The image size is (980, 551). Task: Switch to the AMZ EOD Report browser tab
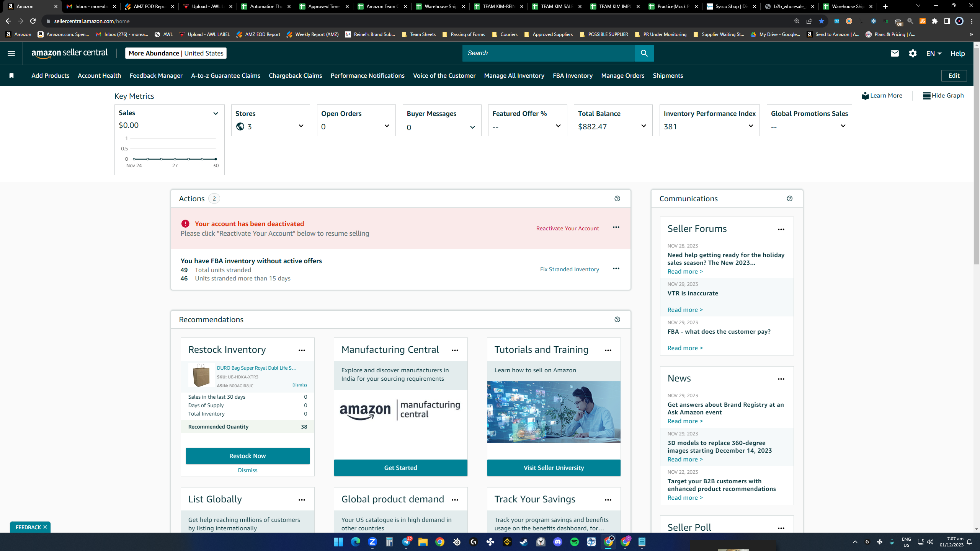pos(150,7)
